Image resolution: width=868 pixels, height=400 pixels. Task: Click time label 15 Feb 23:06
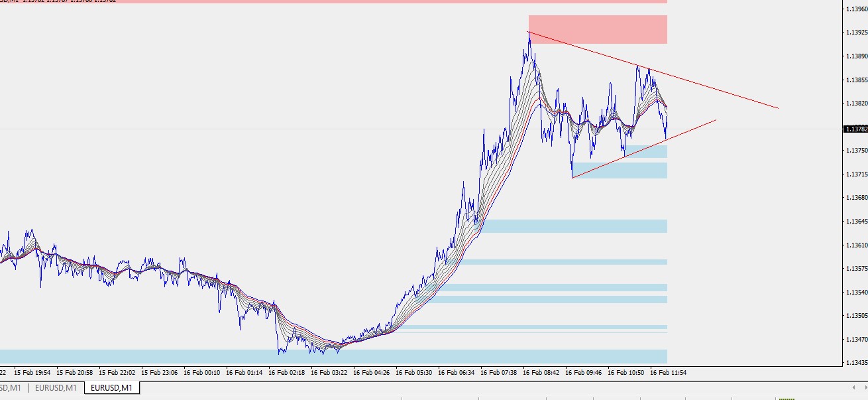159,373
